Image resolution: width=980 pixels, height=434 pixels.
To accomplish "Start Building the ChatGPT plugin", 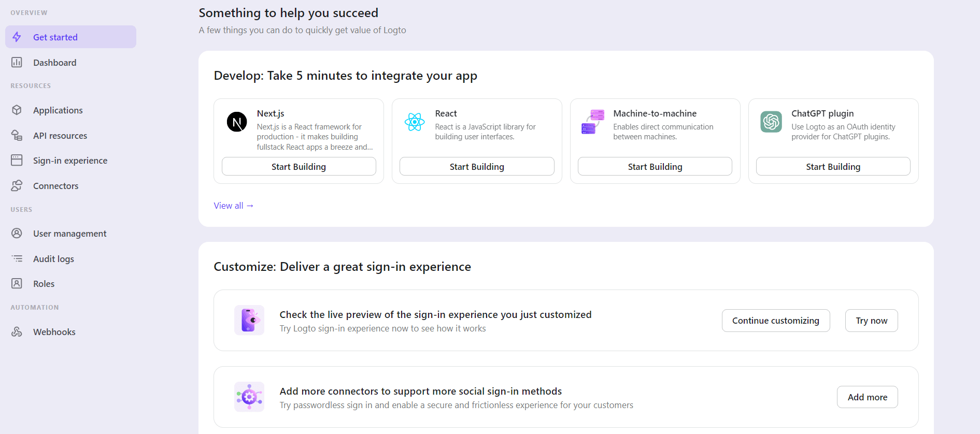I will tap(833, 166).
